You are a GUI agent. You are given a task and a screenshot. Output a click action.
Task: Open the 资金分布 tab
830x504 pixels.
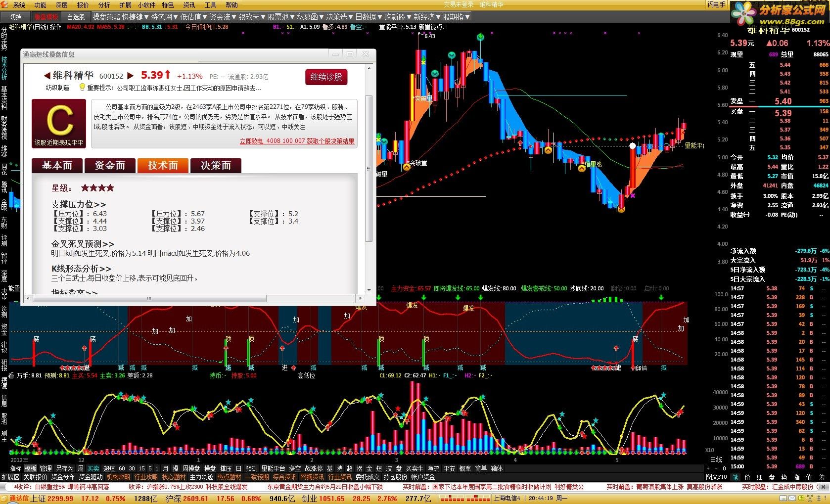63,477
